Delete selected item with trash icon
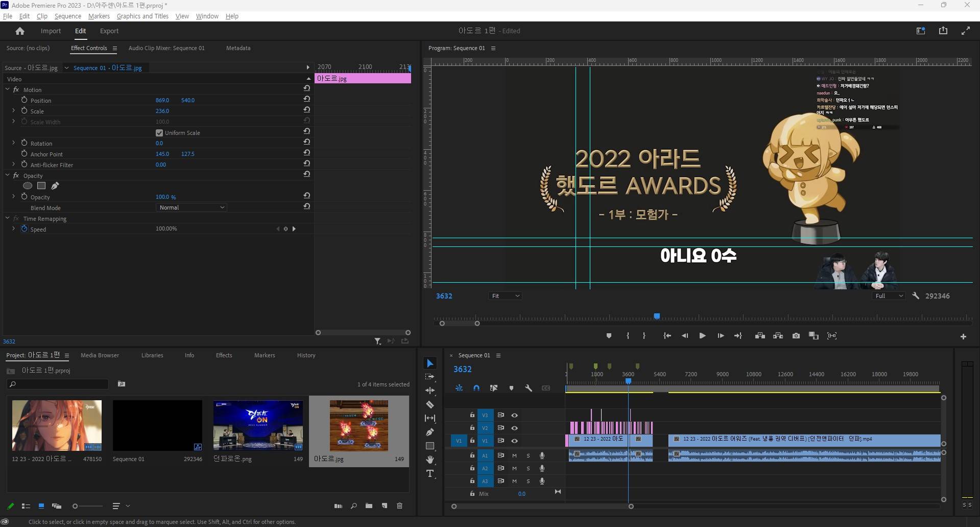The width and height of the screenshot is (980, 527). [399, 506]
